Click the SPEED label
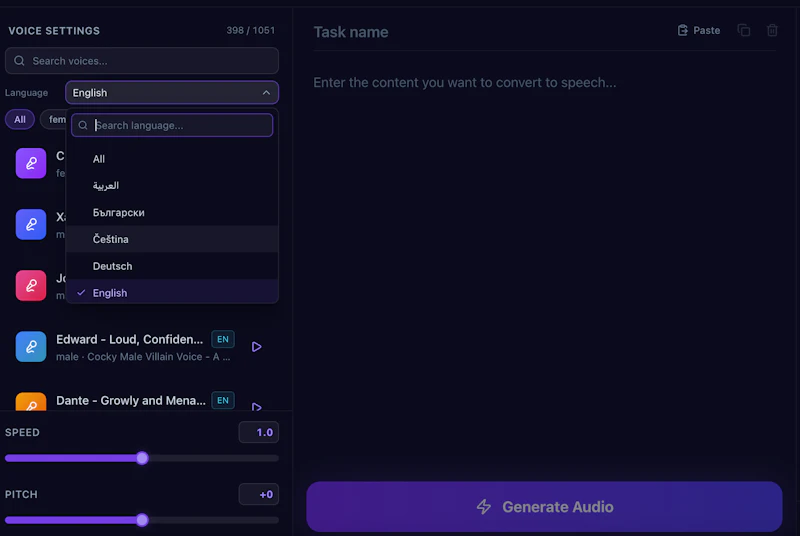This screenshot has height=536, width=800. pyautogui.click(x=22, y=432)
